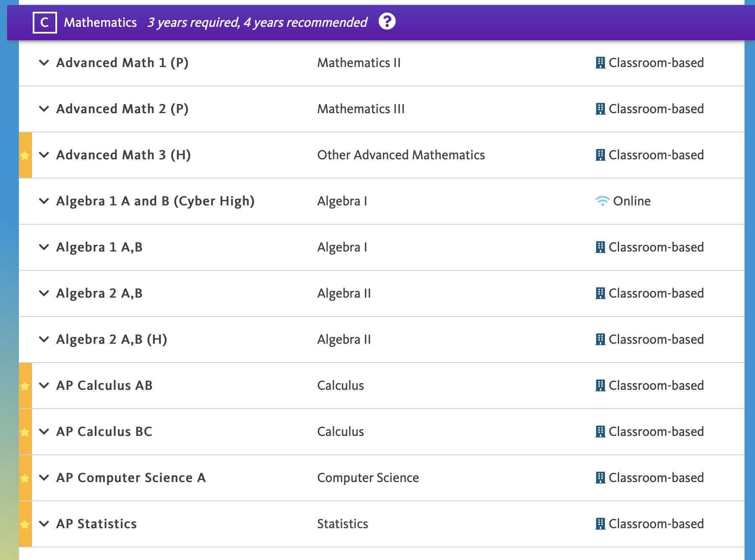
Task: Open the Advanced Math 1 (P) course title
Action: [122, 63]
